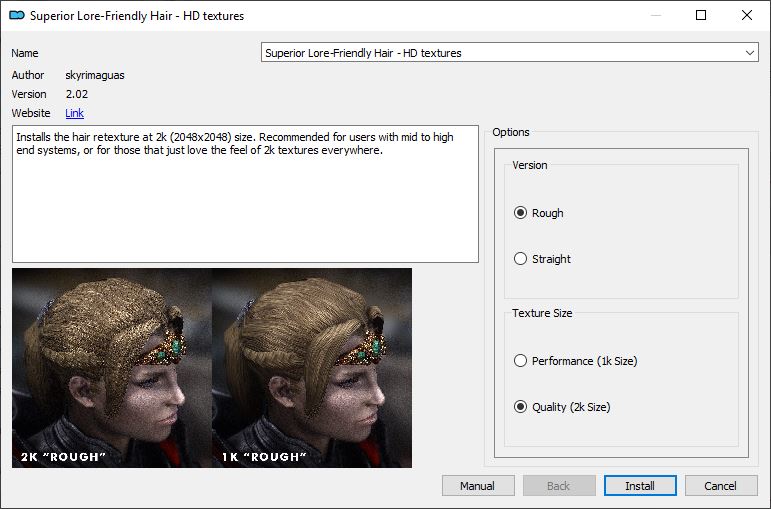Click the grayed-out Back button
Screen dimensions: 771x509
pos(559,486)
